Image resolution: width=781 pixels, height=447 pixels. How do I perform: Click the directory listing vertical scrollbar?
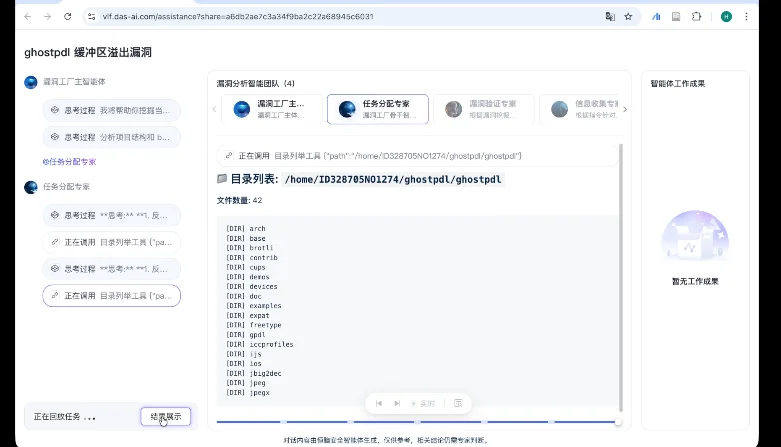[x=621, y=277]
